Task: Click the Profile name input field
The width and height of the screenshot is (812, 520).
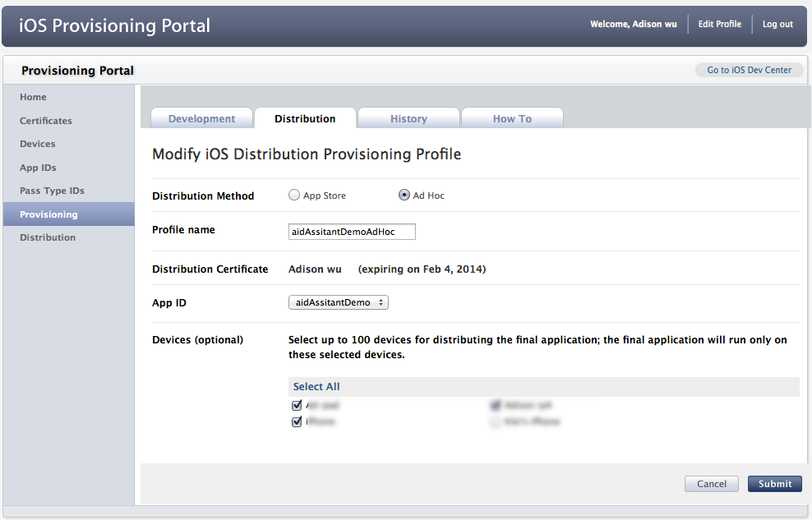Action: [x=352, y=232]
